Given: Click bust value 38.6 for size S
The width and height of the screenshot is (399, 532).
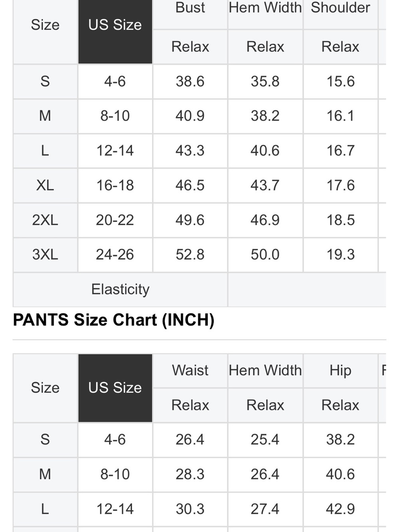Looking at the screenshot, I should 190,81.
